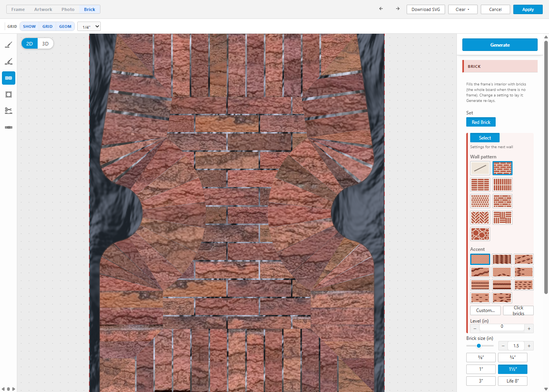Choose the basket weave wall pattern
The width and height of the screenshot is (549, 392).
click(x=502, y=218)
